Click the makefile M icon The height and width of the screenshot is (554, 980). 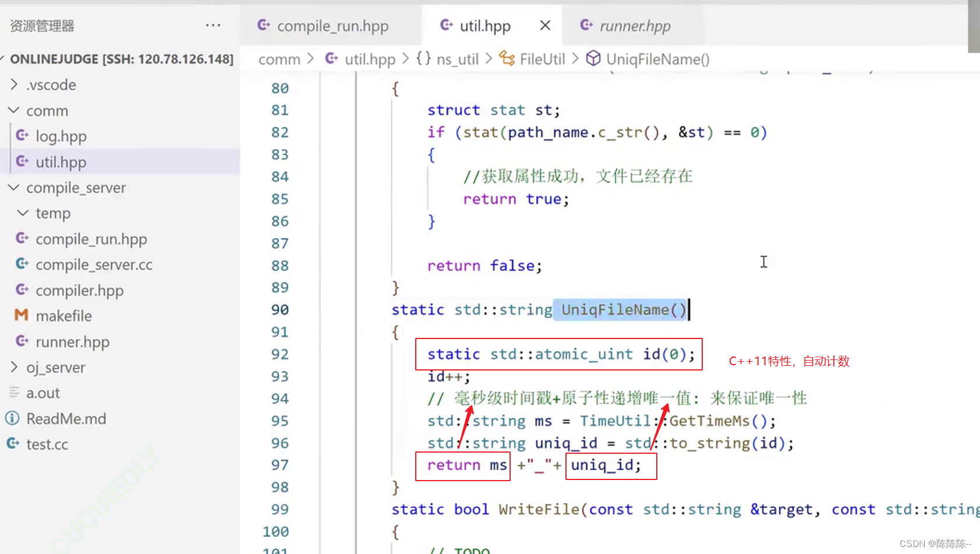click(x=22, y=315)
